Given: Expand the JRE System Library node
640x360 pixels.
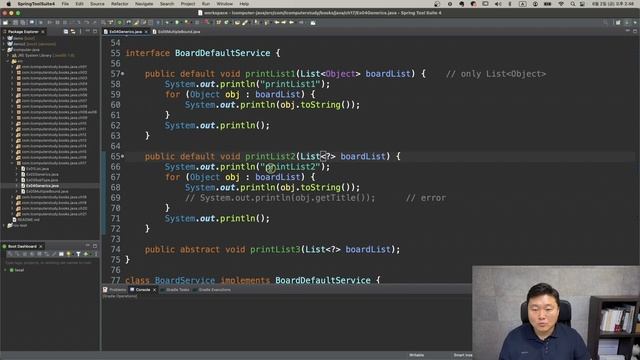Looking at the screenshot, I should [x=8, y=55].
